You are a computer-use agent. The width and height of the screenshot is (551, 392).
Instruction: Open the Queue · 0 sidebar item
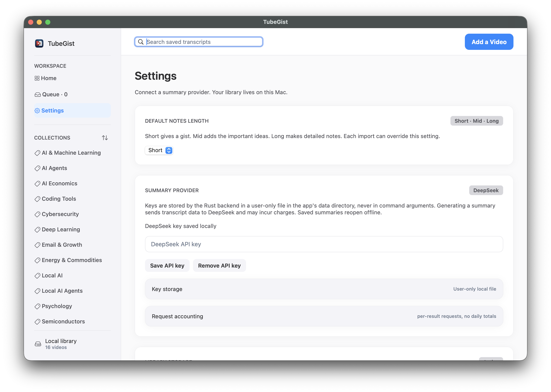pyautogui.click(x=72, y=94)
